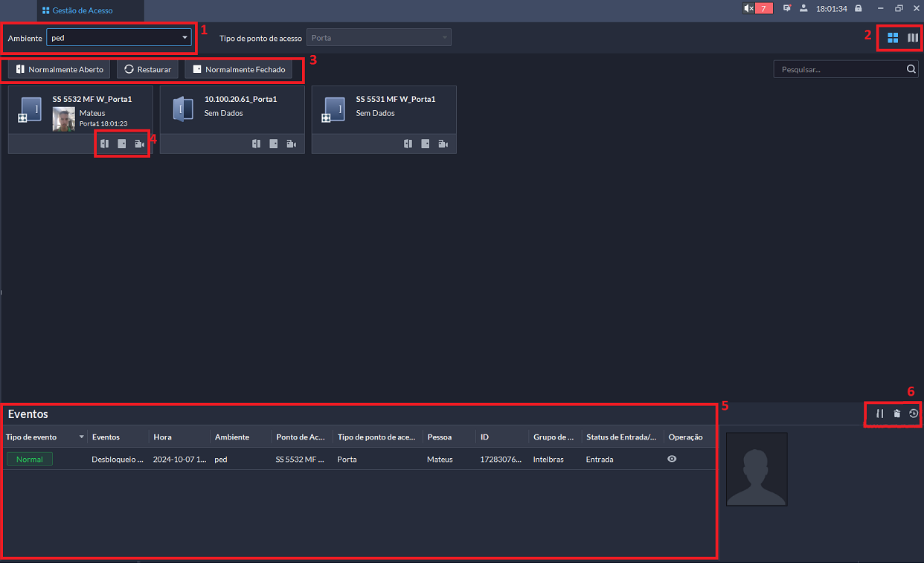
Task: Click the Status de Entrada column header
Action: pos(621,437)
